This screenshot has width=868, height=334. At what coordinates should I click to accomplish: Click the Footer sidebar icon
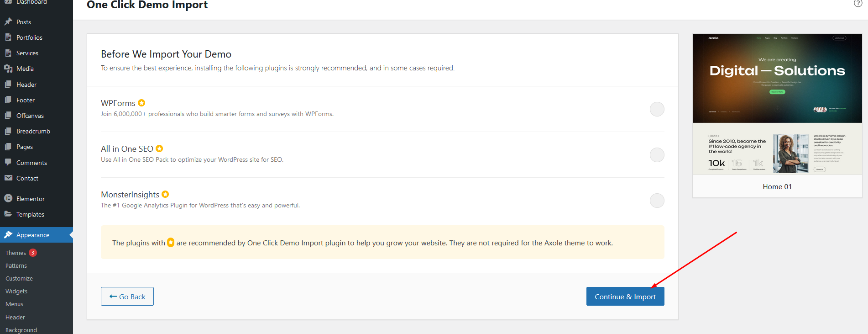tap(8, 100)
